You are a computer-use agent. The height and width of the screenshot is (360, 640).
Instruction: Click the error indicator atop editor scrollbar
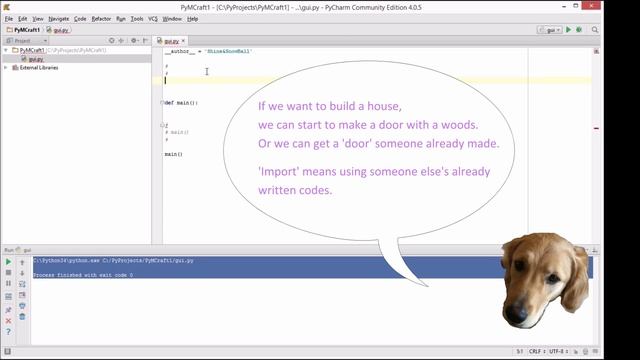596,51
